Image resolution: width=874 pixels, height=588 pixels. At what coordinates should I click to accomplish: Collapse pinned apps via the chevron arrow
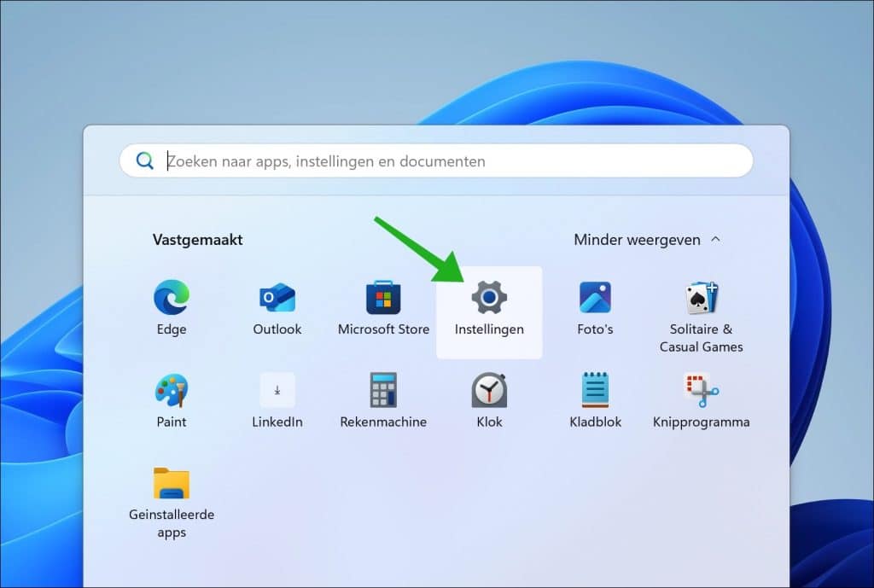715,240
